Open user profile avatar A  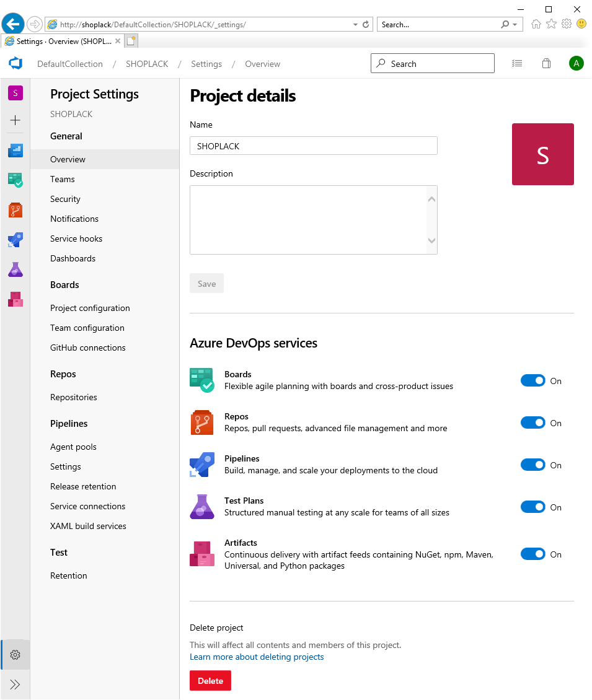click(577, 63)
